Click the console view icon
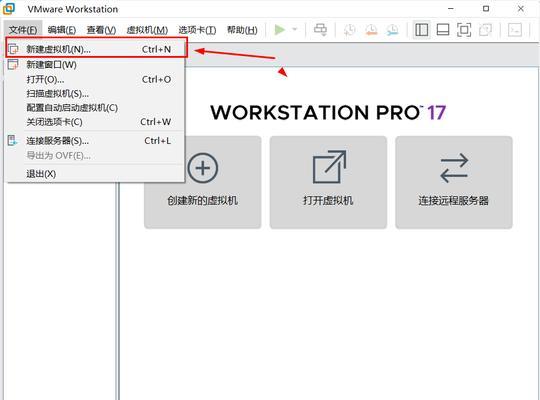The width and height of the screenshot is (540, 400). click(515, 30)
